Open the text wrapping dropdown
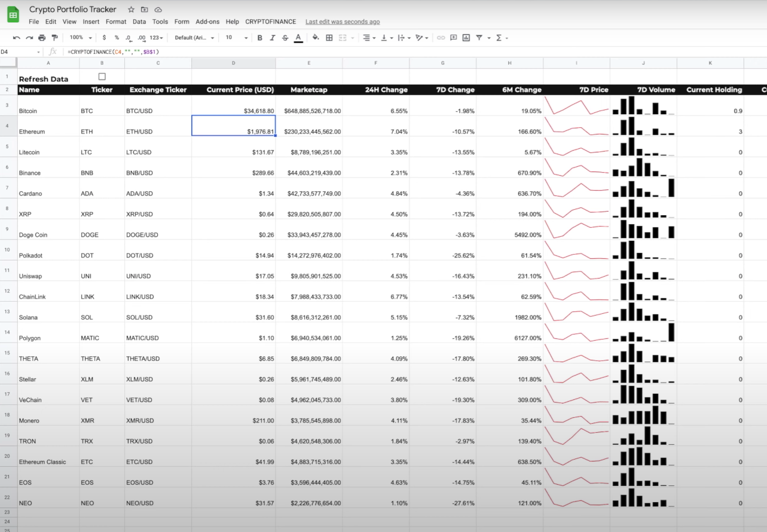 [x=404, y=38]
